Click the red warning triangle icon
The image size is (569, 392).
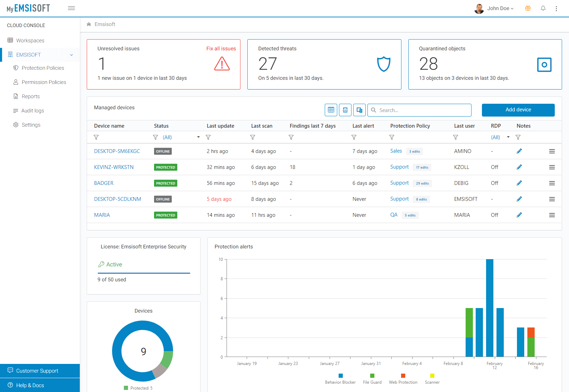pyautogui.click(x=222, y=64)
